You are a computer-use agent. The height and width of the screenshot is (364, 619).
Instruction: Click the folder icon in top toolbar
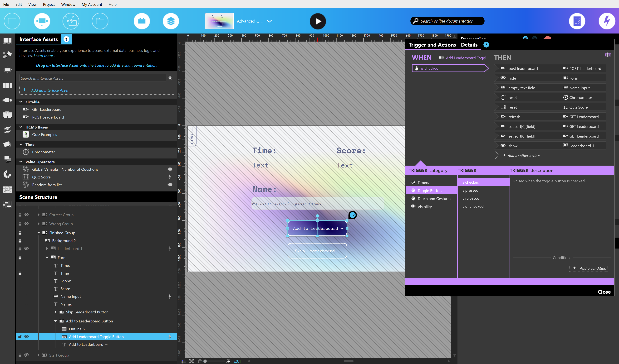click(100, 21)
